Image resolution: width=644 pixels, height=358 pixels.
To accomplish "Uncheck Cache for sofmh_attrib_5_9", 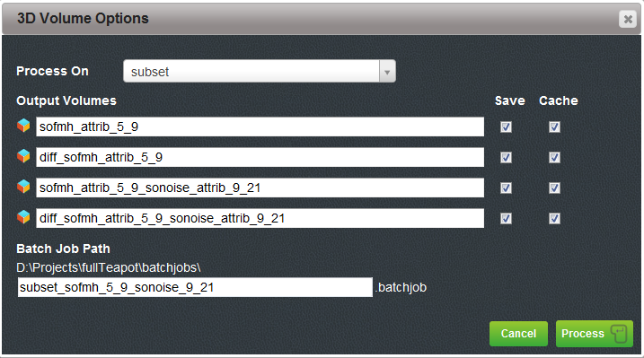I will click(x=554, y=127).
